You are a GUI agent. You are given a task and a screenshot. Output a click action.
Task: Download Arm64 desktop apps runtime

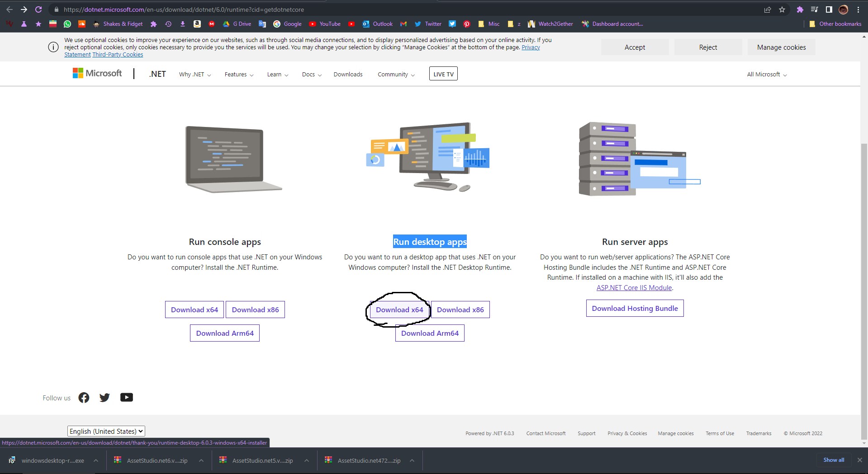(430, 333)
